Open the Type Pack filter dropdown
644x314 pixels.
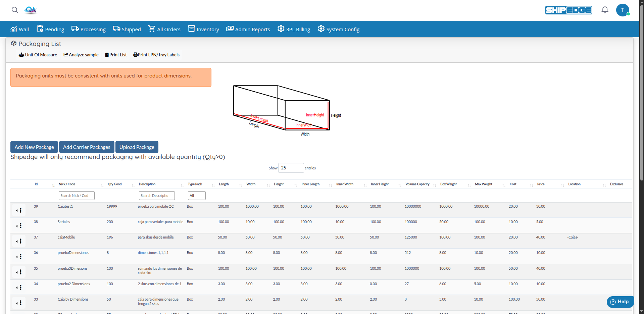tap(197, 196)
